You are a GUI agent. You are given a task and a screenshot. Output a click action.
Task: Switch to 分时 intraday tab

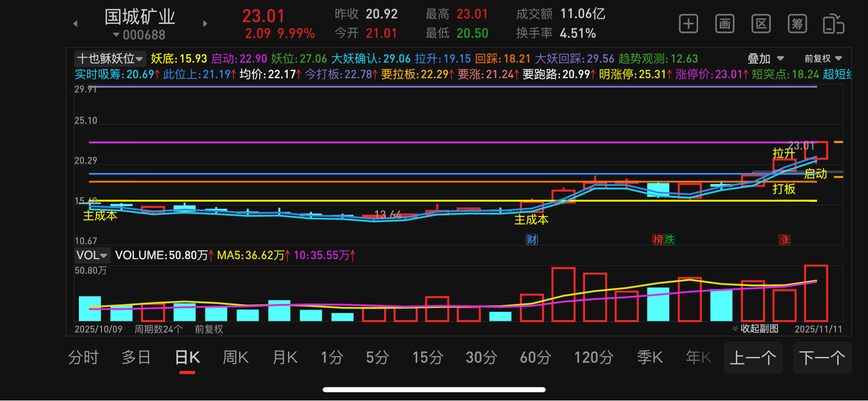click(x=83, y=358)
